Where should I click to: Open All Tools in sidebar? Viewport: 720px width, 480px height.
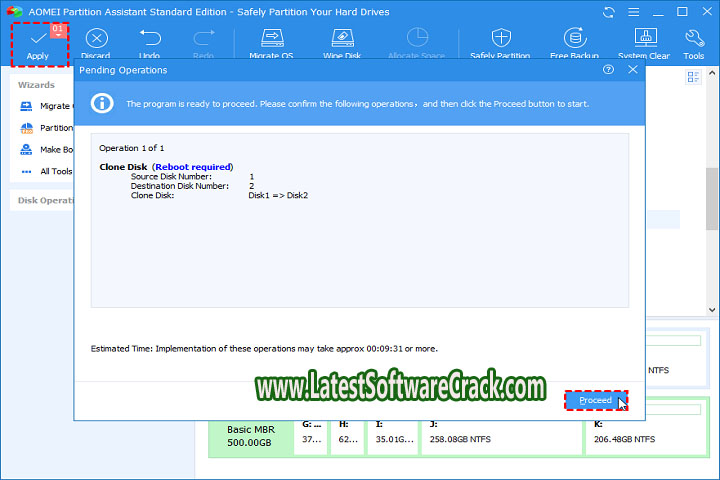(45, 171)
